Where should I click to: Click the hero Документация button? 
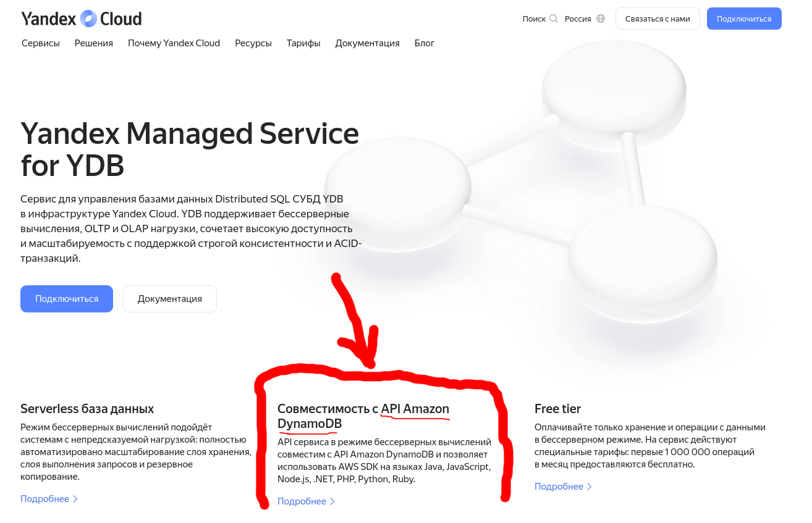tap(170, 299)
